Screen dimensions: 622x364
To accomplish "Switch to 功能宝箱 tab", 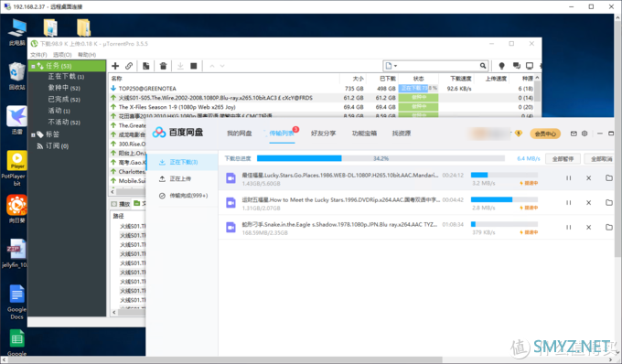I will tap(364, 134).
